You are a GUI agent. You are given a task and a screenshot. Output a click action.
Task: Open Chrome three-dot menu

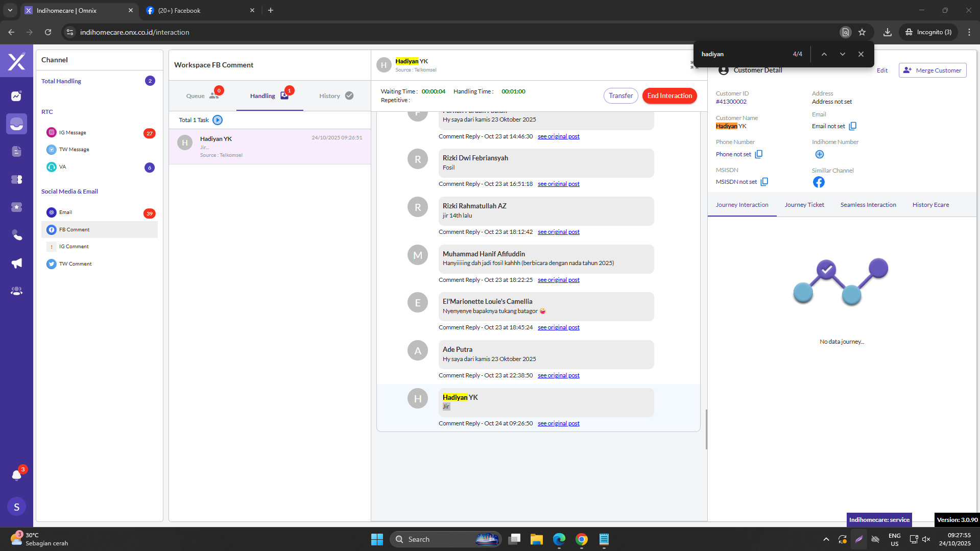[969, 32]
